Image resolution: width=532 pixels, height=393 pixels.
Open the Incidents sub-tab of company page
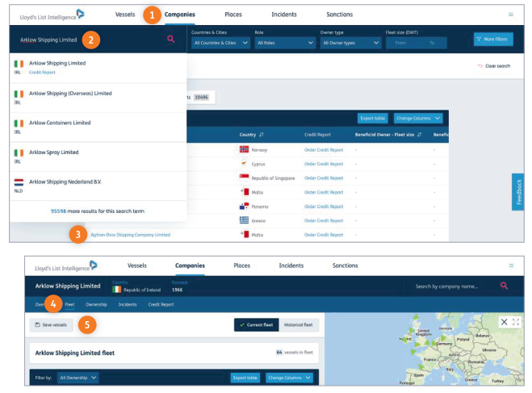tap(128, 304)
